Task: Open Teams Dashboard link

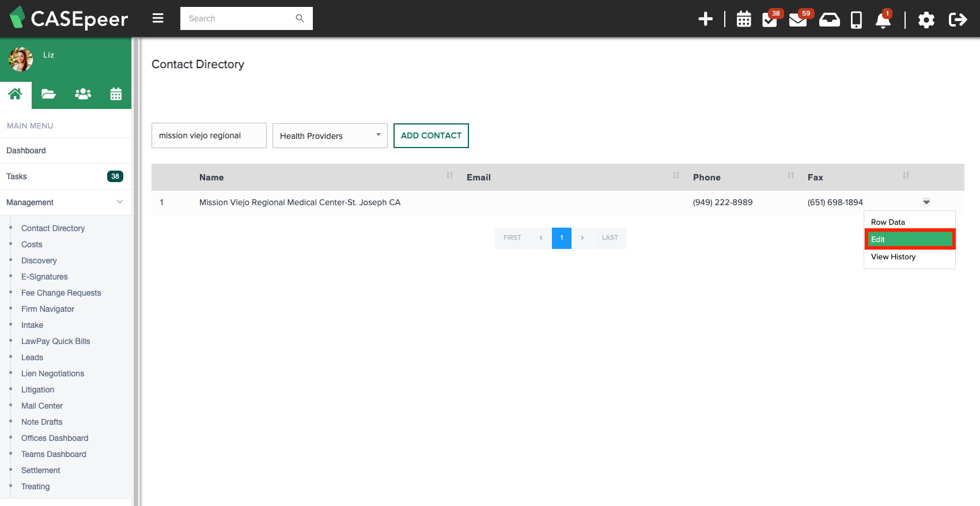Action: tap(54, 454)
